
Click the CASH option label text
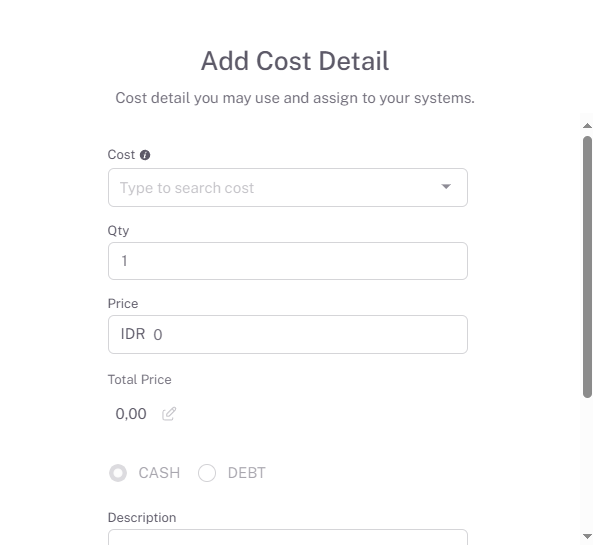point(159,473)
